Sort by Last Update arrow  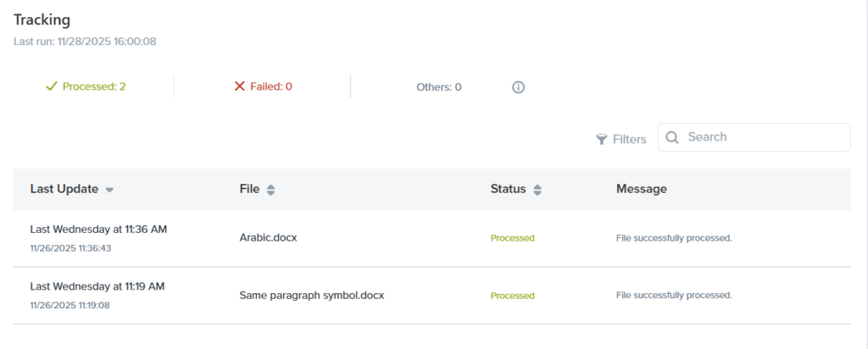click(x=109, y=190)
